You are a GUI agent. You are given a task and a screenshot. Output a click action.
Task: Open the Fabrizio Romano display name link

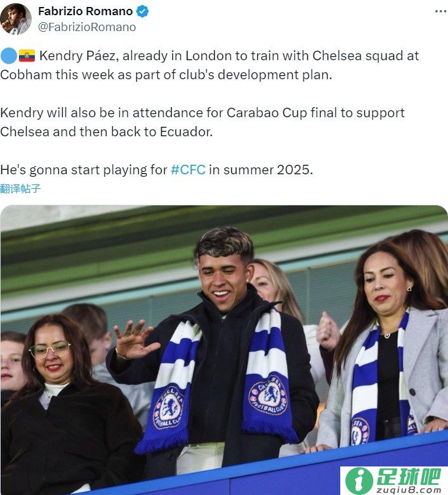(x=86, y=11)
